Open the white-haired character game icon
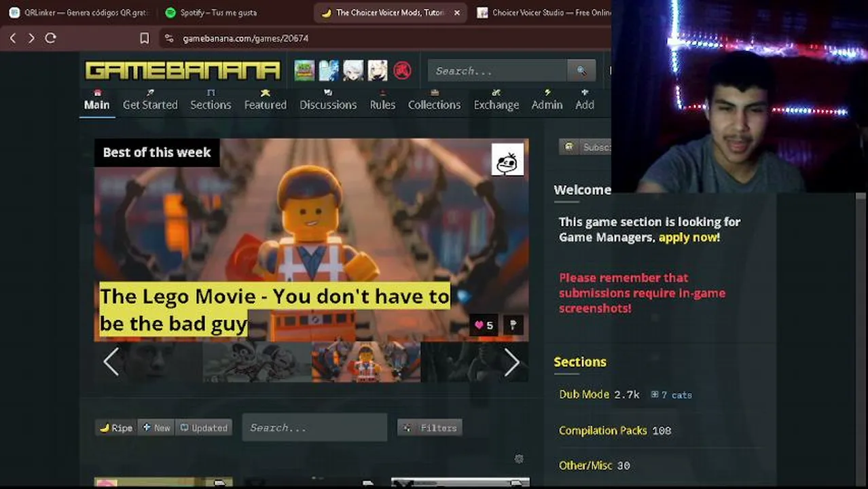This screenshot has width=868, height=489. [x=353, y=71]
